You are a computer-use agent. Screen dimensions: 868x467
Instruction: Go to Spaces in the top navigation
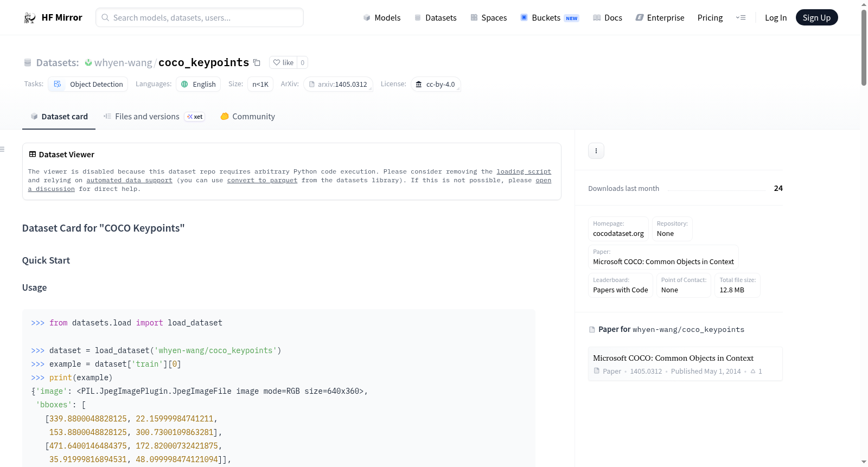click(489, 18)
